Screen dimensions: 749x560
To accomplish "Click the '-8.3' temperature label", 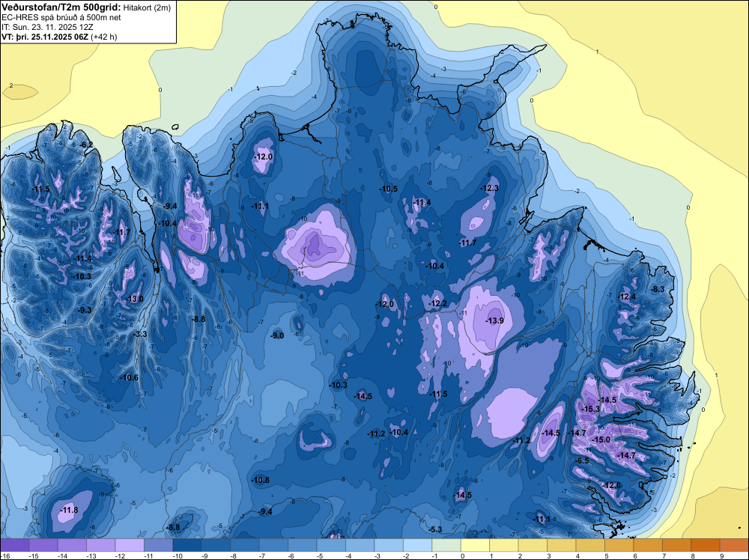I will [x=658, y=289].
